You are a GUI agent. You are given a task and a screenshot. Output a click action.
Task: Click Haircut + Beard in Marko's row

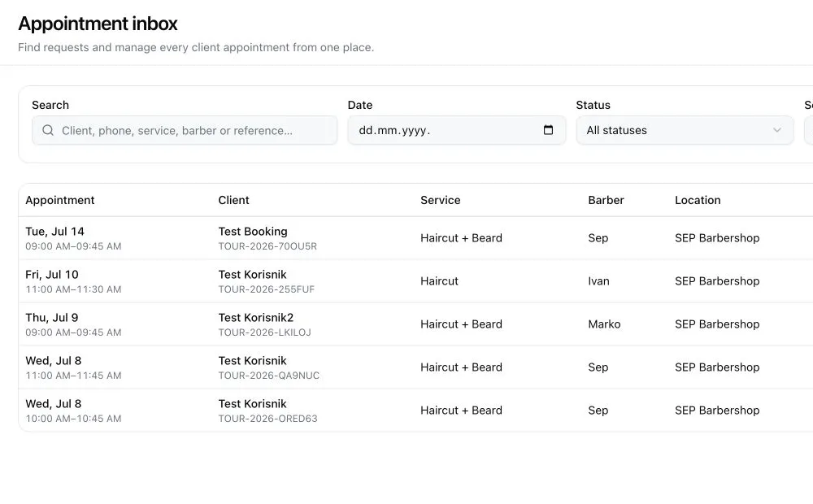click(461, 324)
